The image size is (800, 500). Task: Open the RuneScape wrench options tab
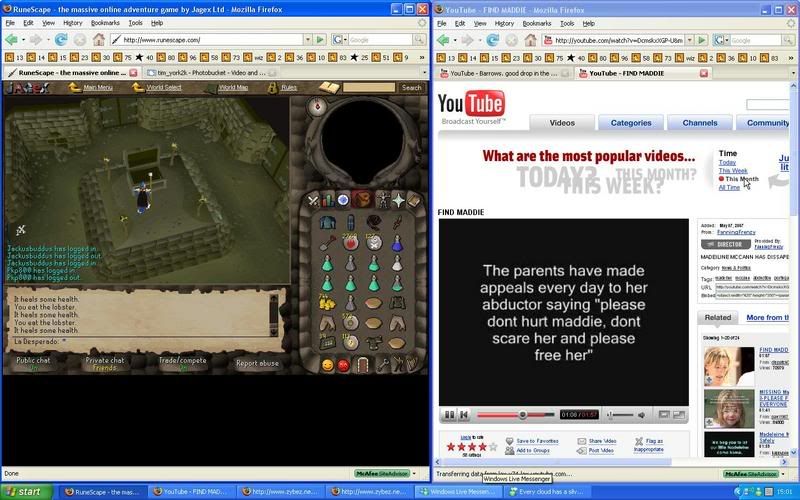coord(382,364)
